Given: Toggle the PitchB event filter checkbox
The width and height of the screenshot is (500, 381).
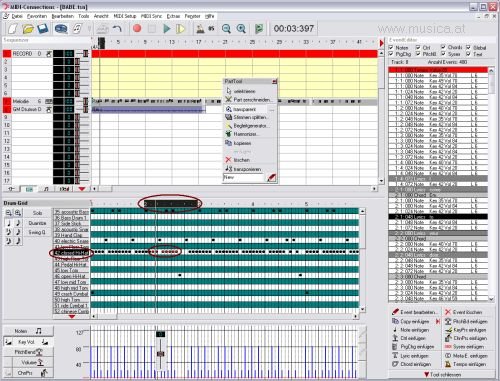Looking at the screenshot, I should click(418, 54).
